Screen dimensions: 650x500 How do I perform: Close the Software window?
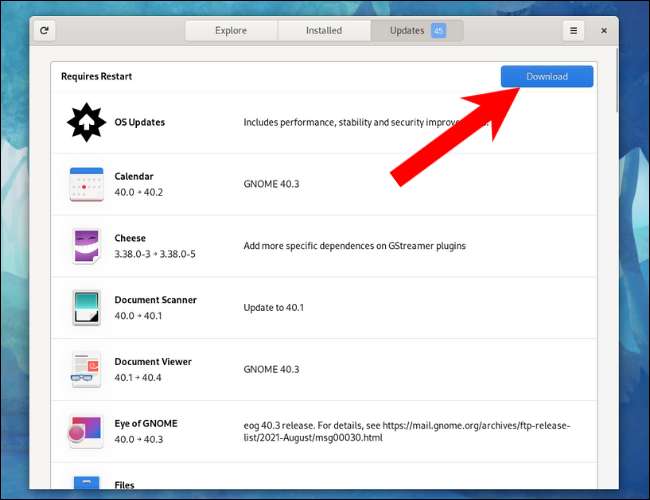604,31
